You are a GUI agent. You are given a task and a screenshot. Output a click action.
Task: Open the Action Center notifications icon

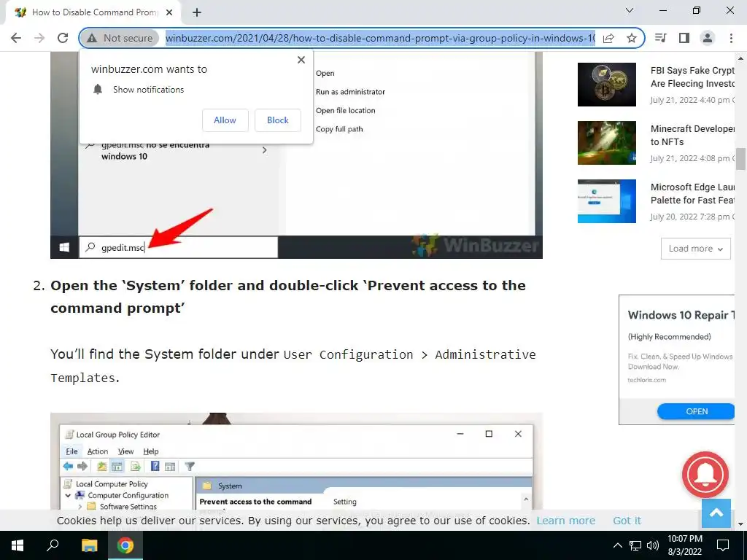coord(723,545)
